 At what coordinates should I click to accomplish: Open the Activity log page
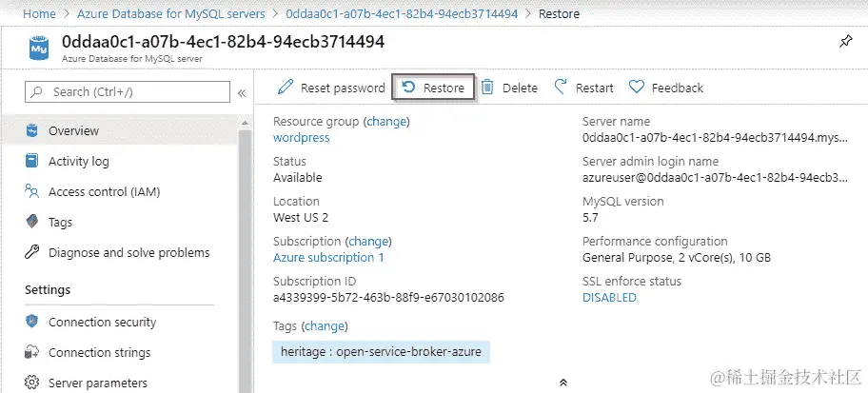(79, 161)
